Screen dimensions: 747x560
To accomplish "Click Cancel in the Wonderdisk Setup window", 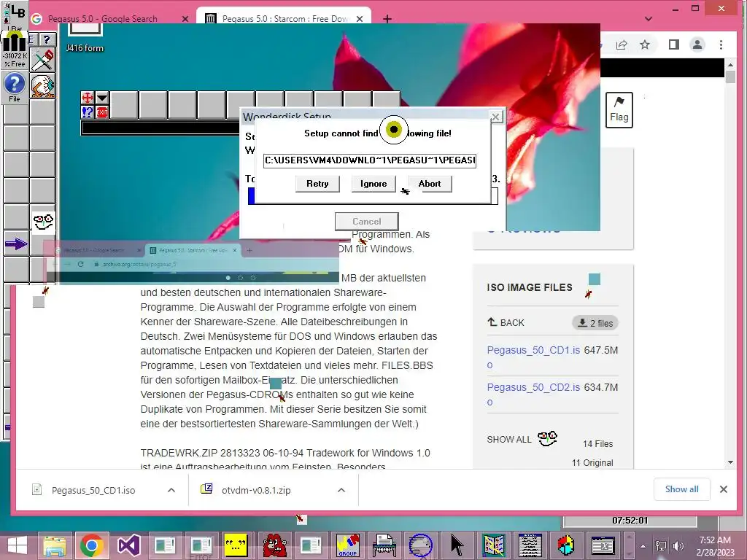I will pyautogui.click(x=366, y=222).
